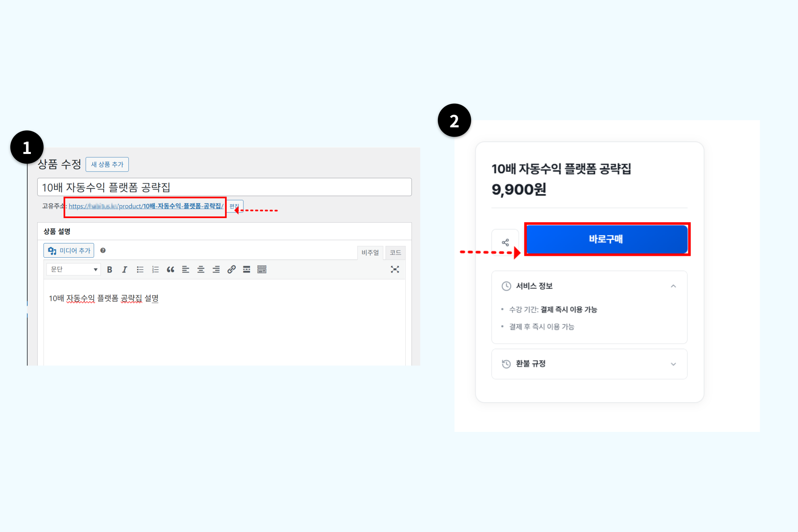Image resolution: width=798 pixels, height=532 pixels.
Task: Toggle bold formatting in the editor
Action: click(110, 270)
